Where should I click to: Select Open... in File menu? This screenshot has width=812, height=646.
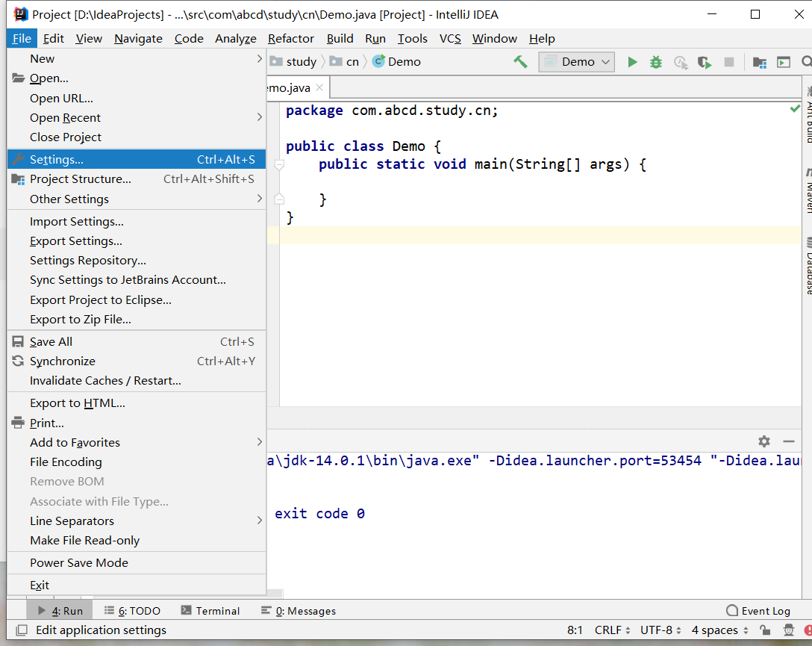point(137,78)
